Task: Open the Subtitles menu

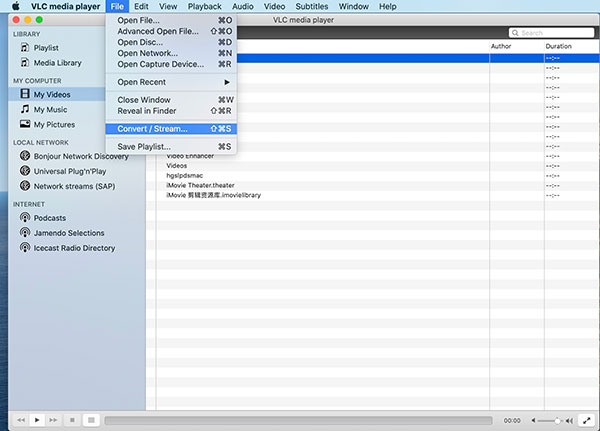Action: click(312, 6)
